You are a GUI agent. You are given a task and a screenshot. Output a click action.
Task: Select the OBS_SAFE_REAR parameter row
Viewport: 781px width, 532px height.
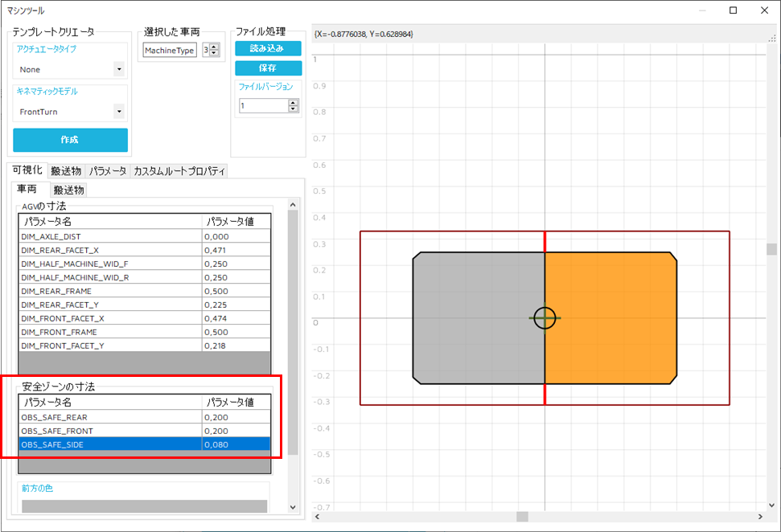(x=110, y=417)
